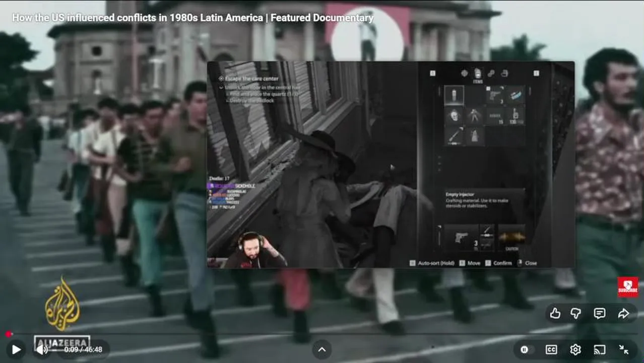The width and height of the screenshot is (644, 363).
Task: Click the share arrow icon
Action: [624, 314]
